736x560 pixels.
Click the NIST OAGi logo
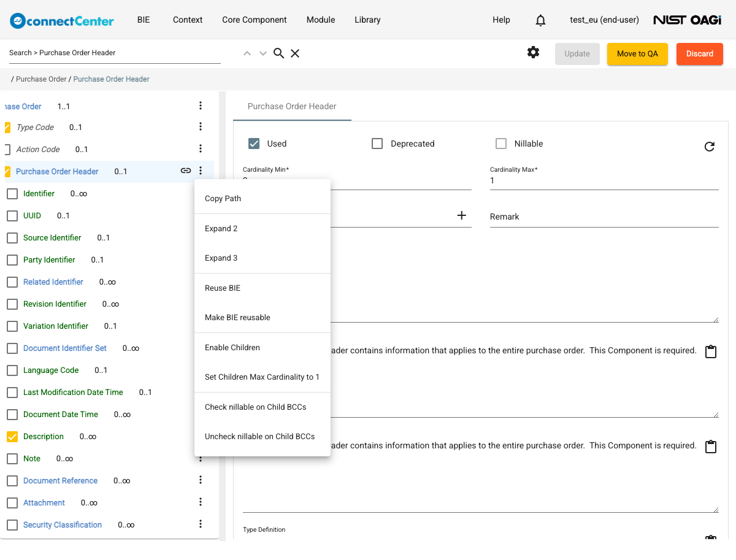(x=688, y=20)
